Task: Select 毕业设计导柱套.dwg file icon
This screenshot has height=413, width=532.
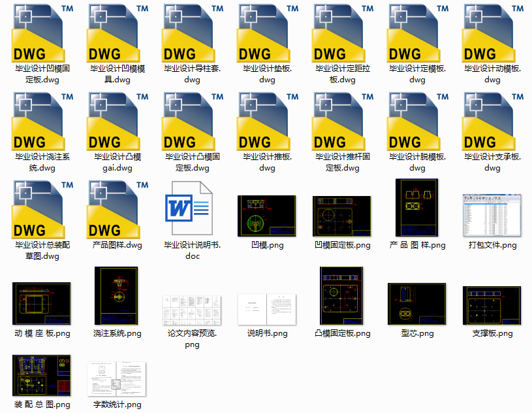Action: pyautogui.click(x=193, y=33)
